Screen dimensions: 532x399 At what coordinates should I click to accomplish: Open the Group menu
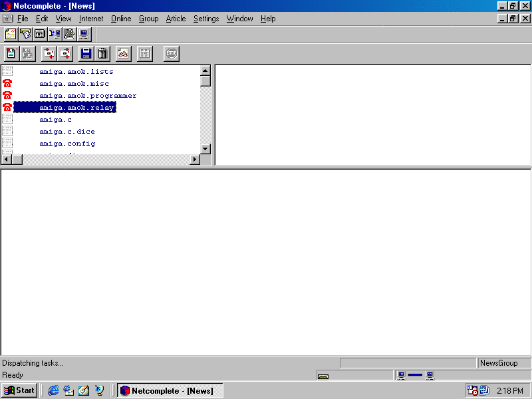[x=148, y=19]
